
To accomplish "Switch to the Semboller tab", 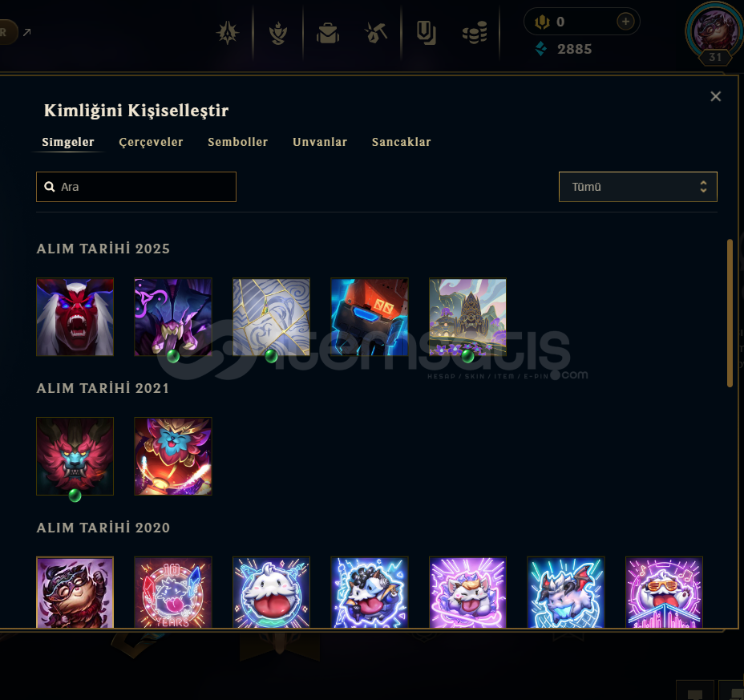I will 238,142.
